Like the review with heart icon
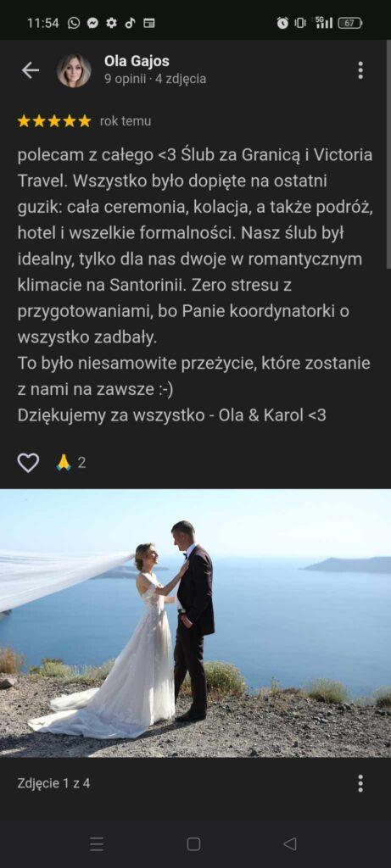Image resolution: width=391 pixels, height=868 pixels. [x=28, y=462]
